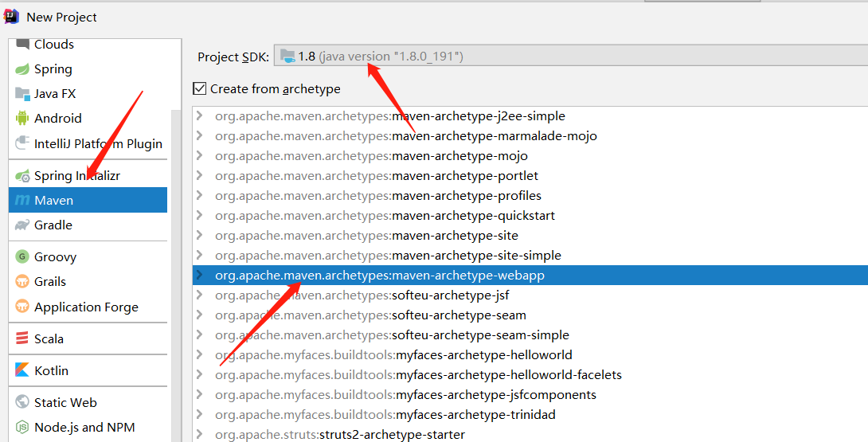Click the project types list scrollbar
The height and width of the screenshot is (442, 868).
pyautogui.click(x=177, y=276)
